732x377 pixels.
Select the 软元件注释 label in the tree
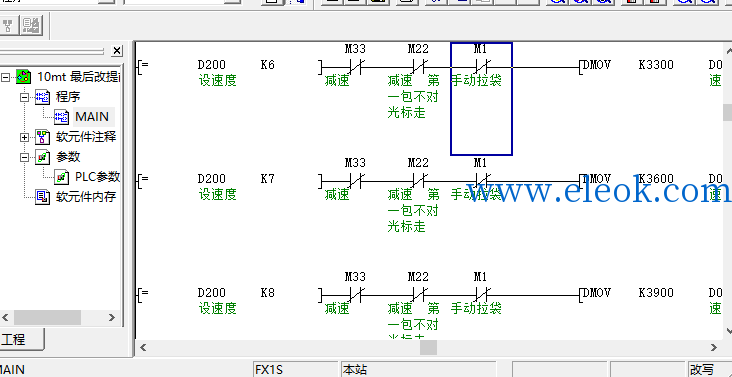tap(86, 137)
